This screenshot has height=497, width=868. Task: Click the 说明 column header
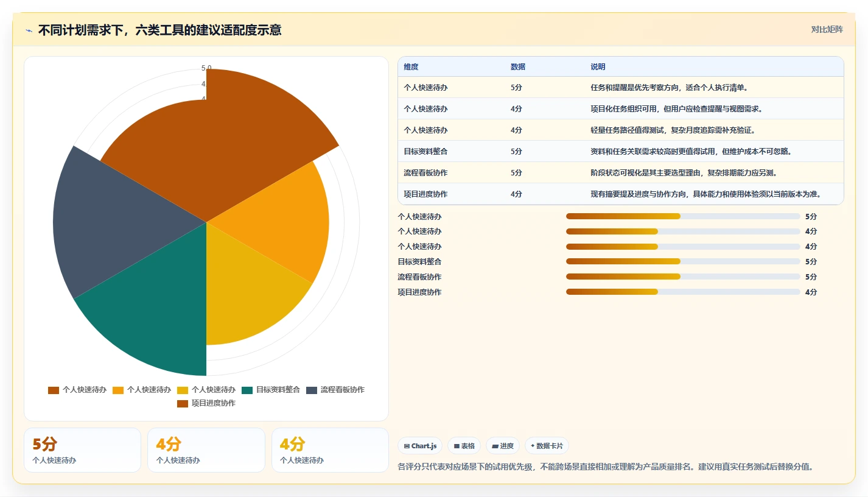click(598, 67)
